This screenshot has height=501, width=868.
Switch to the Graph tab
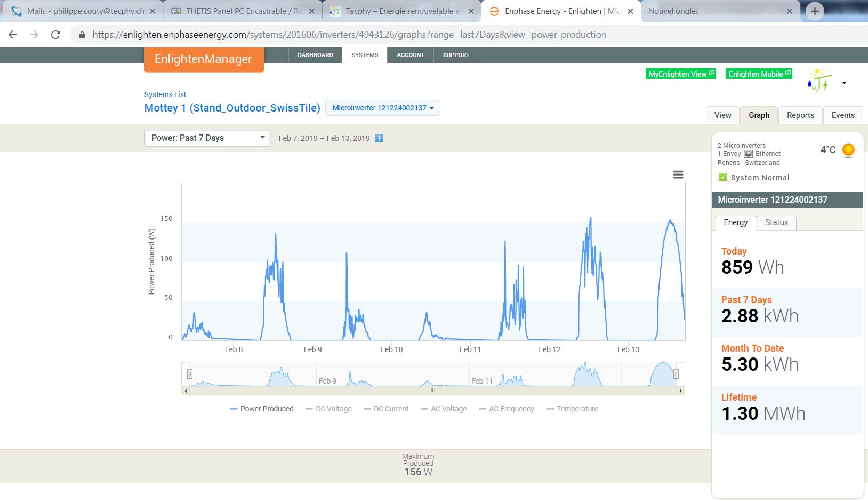(x=759, y=115)
